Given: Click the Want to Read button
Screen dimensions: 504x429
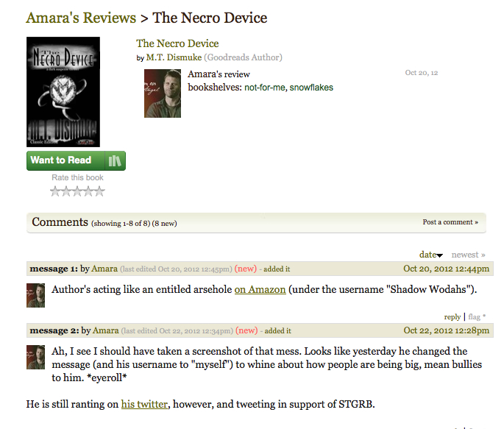Looking at the screenshot, I should [65, 160].
